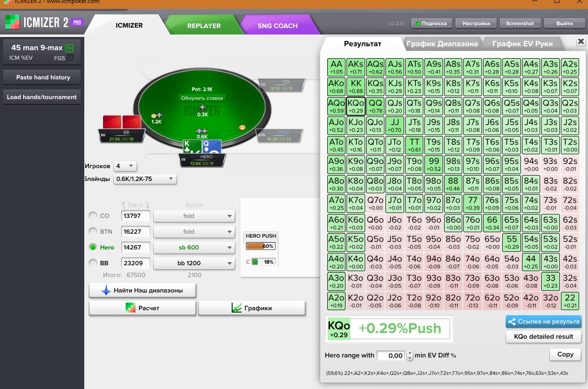Screen dimensions: 588x389
Task: Click Обнулить ставки on the table
Action: pyautogui.click(x=202, y=98)
